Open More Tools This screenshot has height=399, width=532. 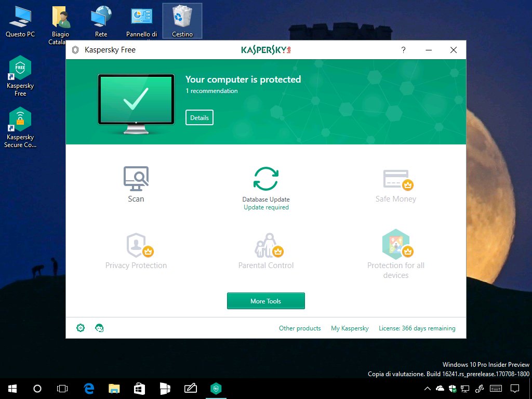266,301
